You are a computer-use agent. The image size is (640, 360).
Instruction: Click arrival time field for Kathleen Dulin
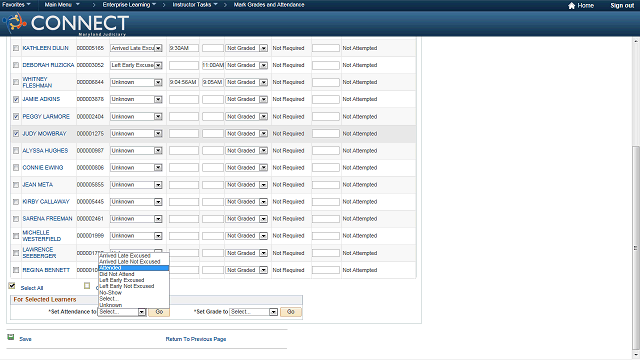click(184, 48)
